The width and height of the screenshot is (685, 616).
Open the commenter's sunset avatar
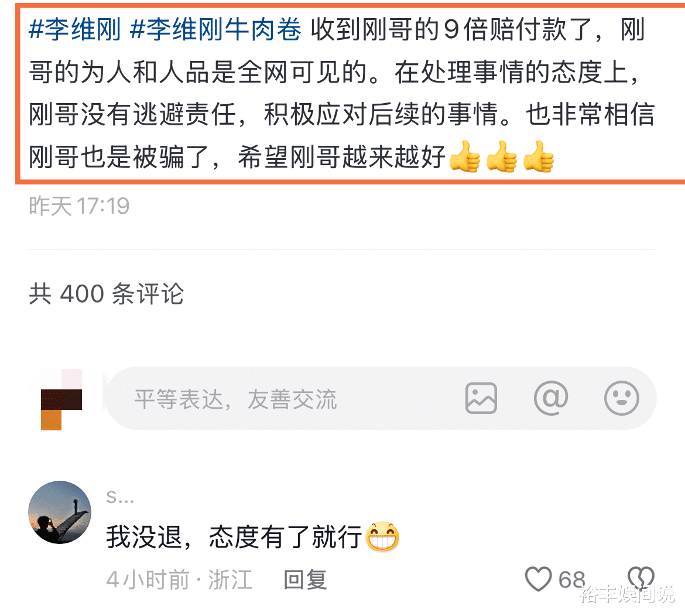59,512
